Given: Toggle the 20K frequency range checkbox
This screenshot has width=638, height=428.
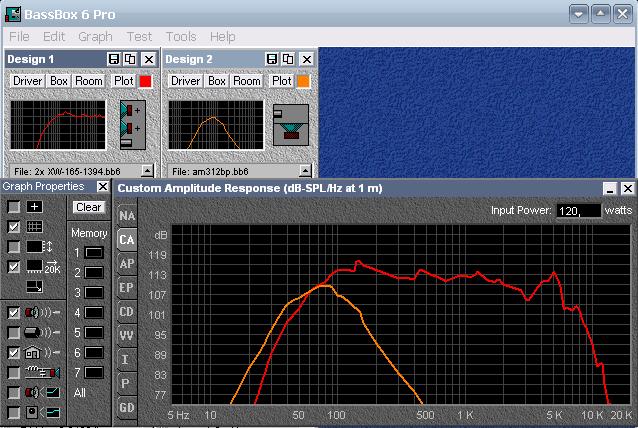Looking at the screenshot, I should (x=14, y=267).
